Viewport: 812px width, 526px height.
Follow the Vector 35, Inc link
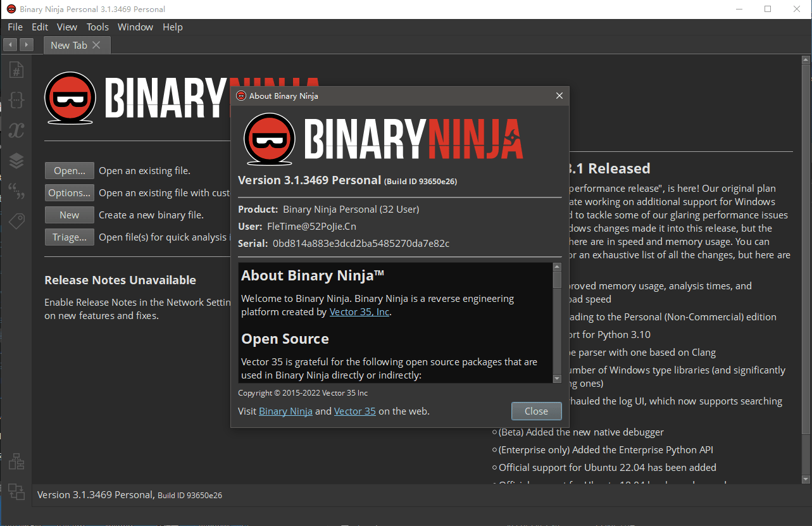[359, 311]
